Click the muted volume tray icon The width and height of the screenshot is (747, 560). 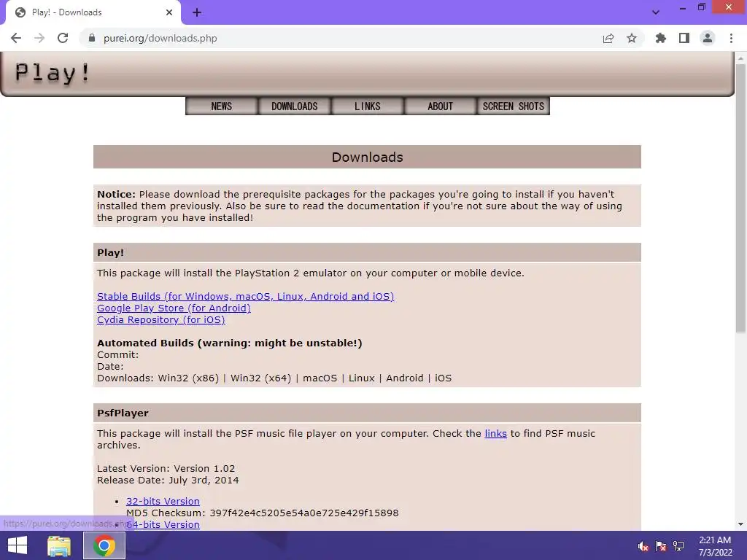[643, 546]
